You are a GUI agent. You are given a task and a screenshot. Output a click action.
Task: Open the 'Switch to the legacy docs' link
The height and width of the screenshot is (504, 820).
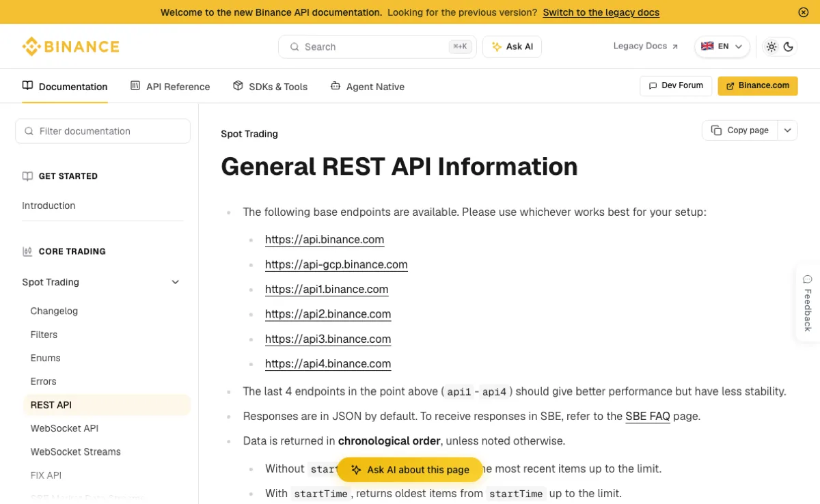(x=601, y=12)
